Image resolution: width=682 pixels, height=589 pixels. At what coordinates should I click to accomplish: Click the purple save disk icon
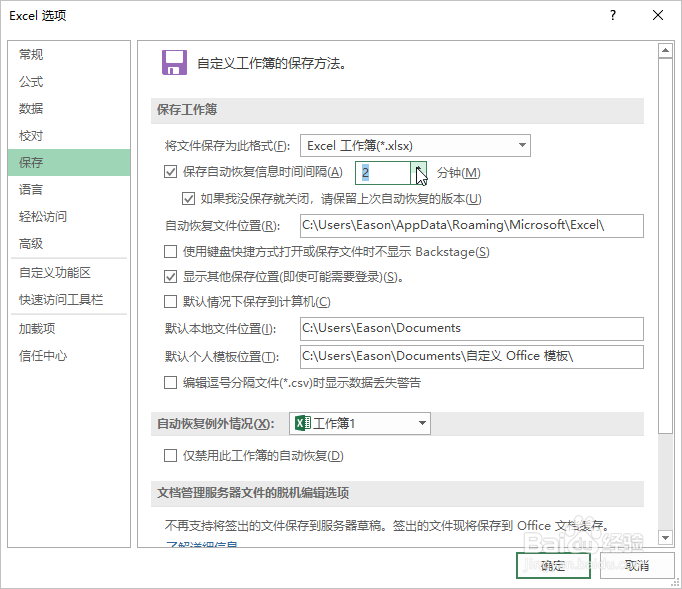click(x=174, y=63)
